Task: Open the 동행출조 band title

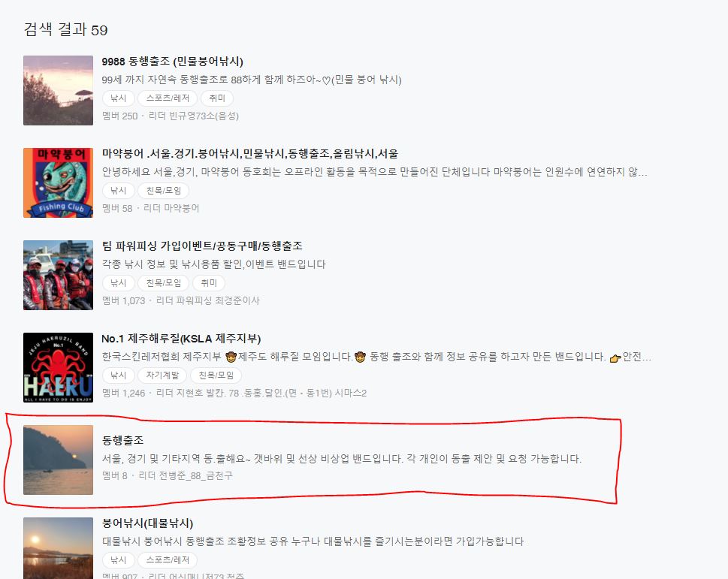Action: click(x=122, y=440)
